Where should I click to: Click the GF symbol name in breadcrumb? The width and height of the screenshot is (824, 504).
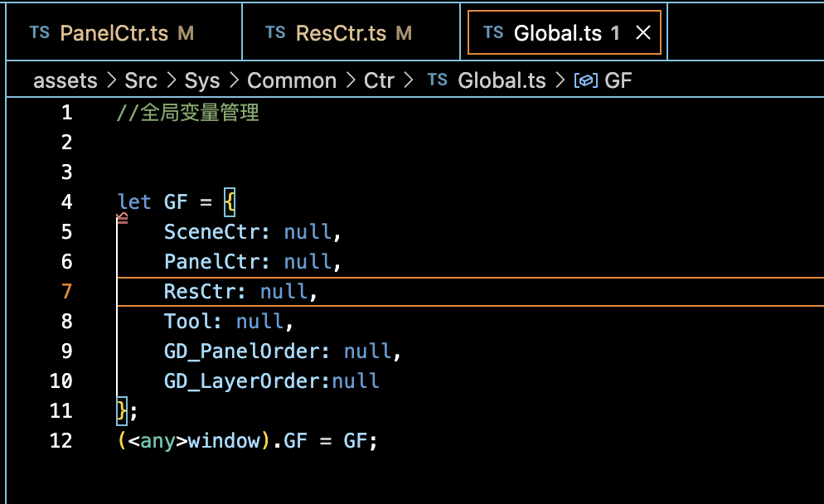pyautogui.click(x=619, y=80)
